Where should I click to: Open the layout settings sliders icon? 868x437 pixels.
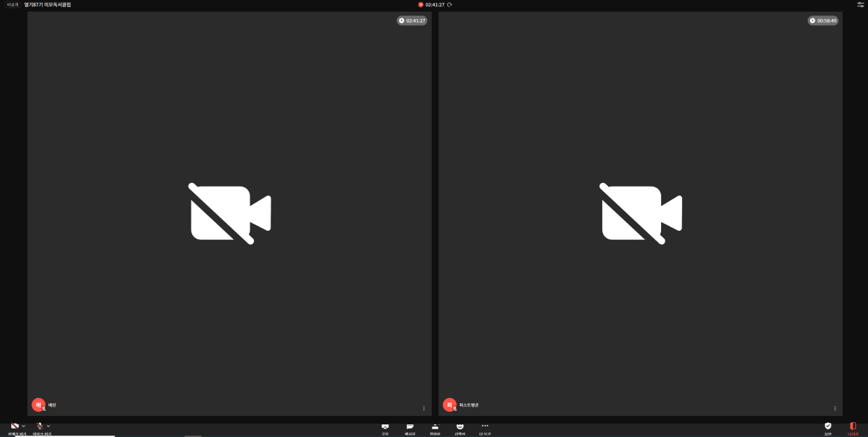coord(860,4)
